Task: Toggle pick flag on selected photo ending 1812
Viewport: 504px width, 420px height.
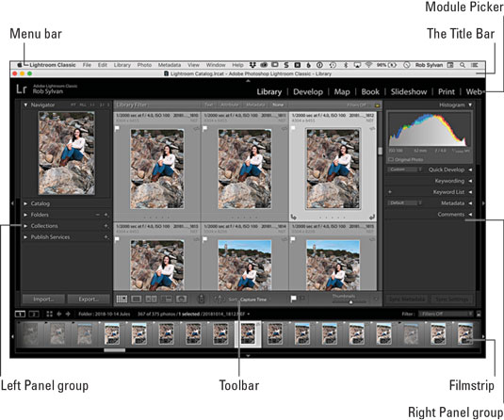Action: pos(293,128)
